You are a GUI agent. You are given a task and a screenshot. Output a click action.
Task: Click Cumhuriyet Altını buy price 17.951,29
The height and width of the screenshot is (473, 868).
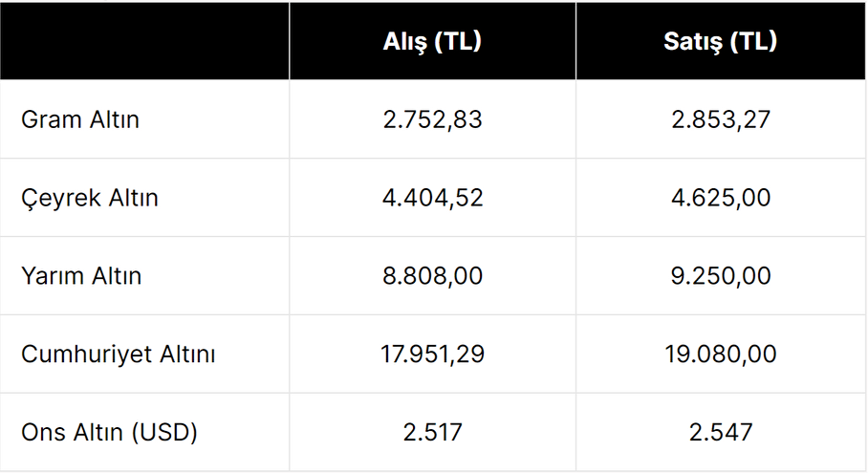coord(432,355)
